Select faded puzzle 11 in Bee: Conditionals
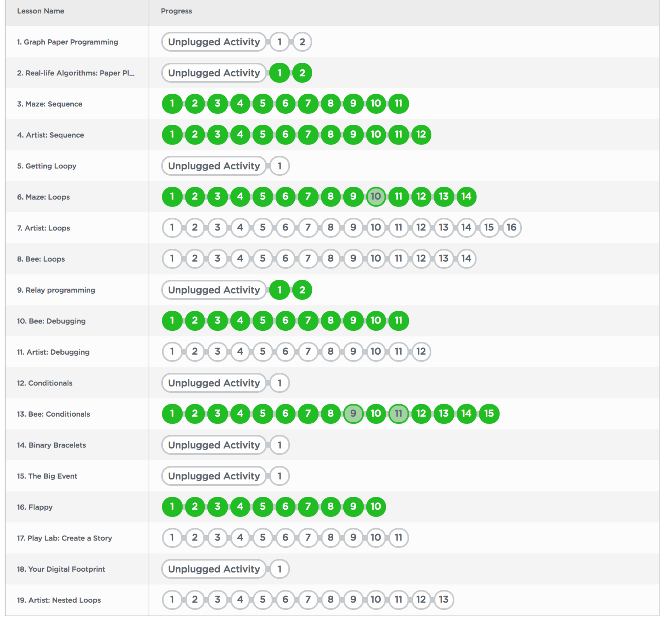Screen dimensions: 672x617 pyautogui.click(x=398, y=413)
